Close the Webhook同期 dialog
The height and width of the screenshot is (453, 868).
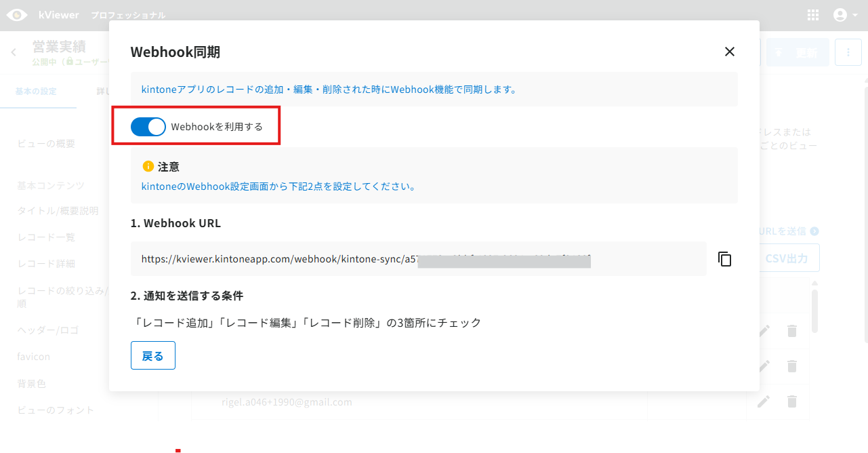point(730,52)
